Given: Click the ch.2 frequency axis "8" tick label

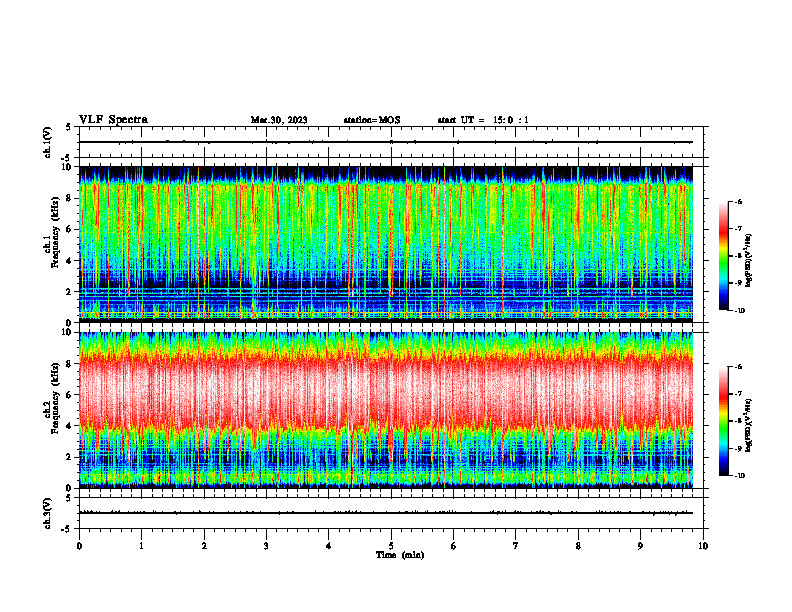Looking at the screenshot, I should pyautogui.click(x=70, y=364).
